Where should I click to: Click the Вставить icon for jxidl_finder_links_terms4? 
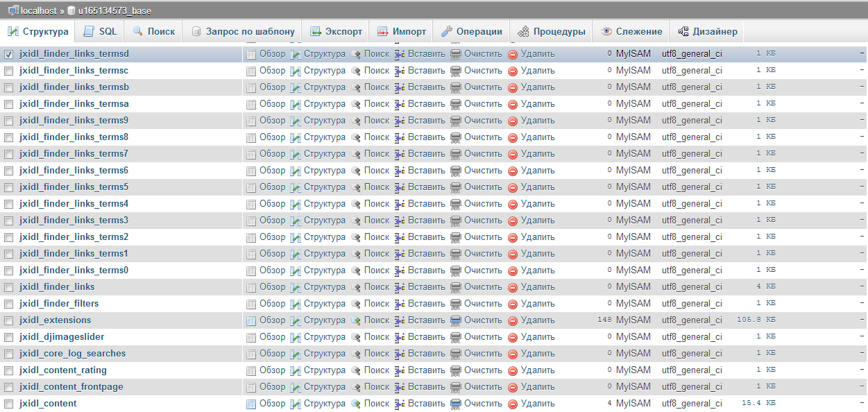coord(400,204)
